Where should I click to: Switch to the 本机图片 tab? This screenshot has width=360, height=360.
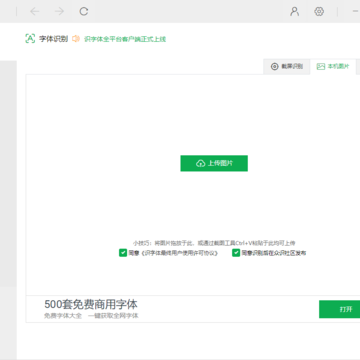(x=333, y=67)
